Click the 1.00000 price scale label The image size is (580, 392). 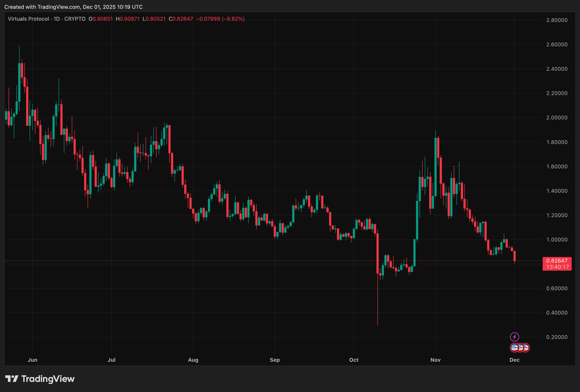point(557,240)
